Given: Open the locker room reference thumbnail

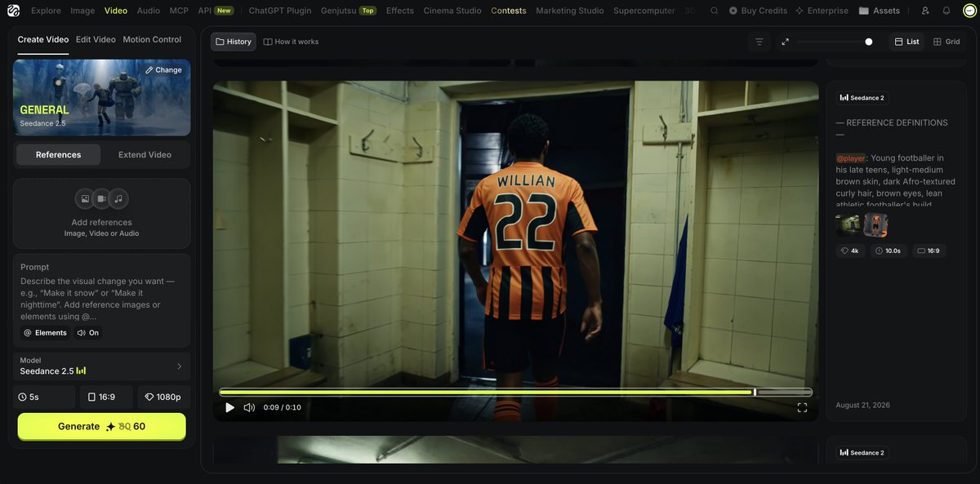Looking at the screenshot, I should pyautogui.click(x=848, y=225).
